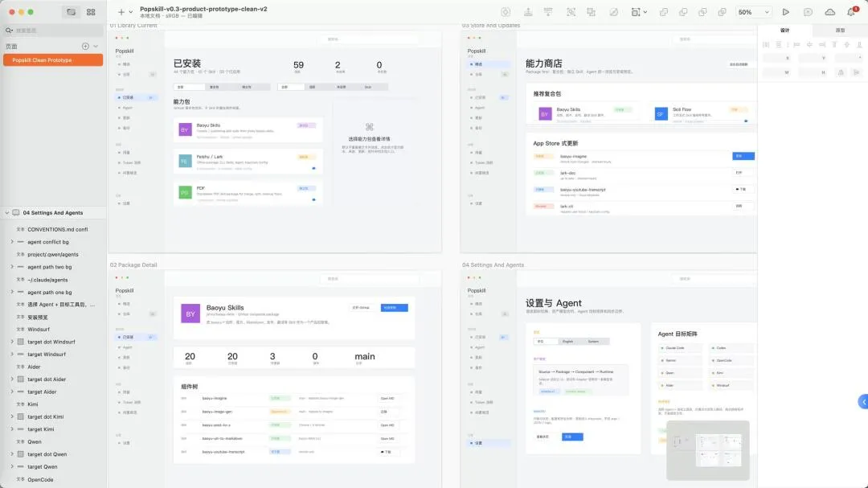Switch to the components grid view
The image size is (868, 488).
91,11
